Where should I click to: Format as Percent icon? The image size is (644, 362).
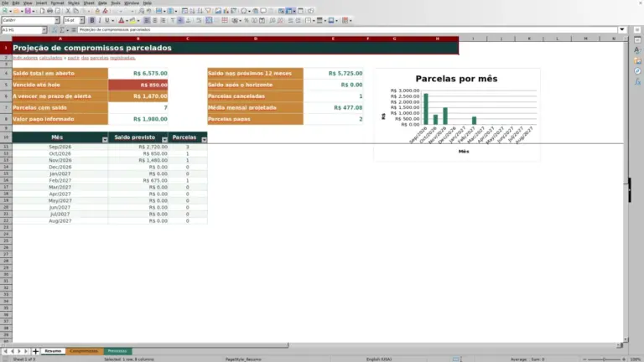pos(246,20)
